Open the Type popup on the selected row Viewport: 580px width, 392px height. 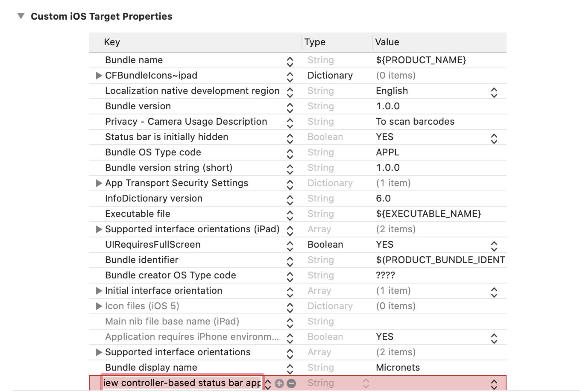click(366, 383)
